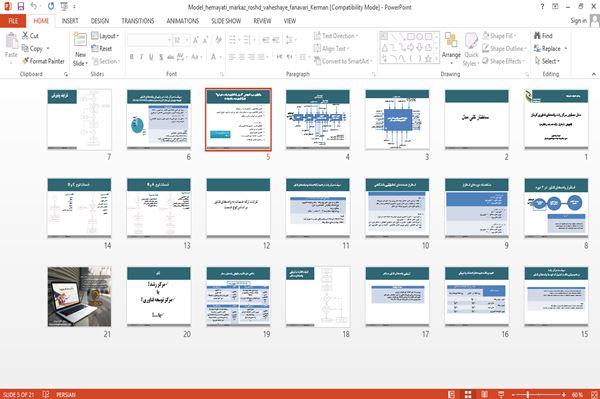Toggle Italic formatting
This screenshot has width=600, height=399.
click(141, 57)
